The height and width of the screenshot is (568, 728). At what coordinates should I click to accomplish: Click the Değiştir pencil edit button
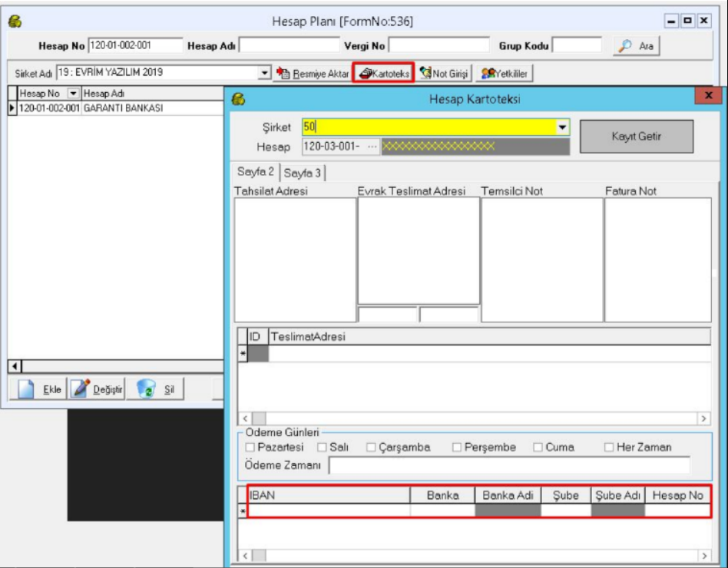(x=97, y=389)
